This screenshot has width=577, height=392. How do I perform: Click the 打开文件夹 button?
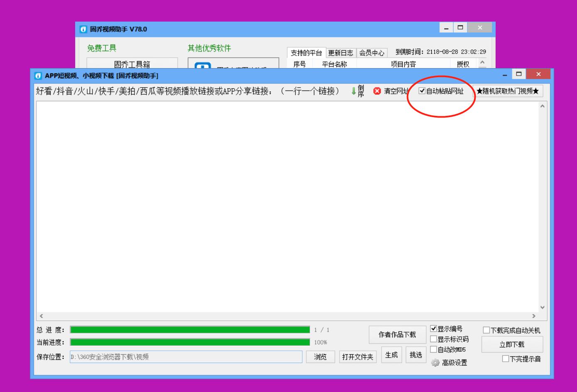(358, 357)
